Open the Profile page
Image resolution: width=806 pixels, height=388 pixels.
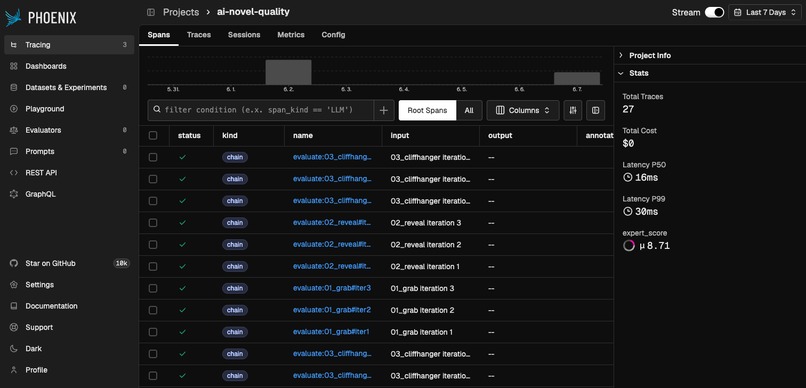pos(69,370)
